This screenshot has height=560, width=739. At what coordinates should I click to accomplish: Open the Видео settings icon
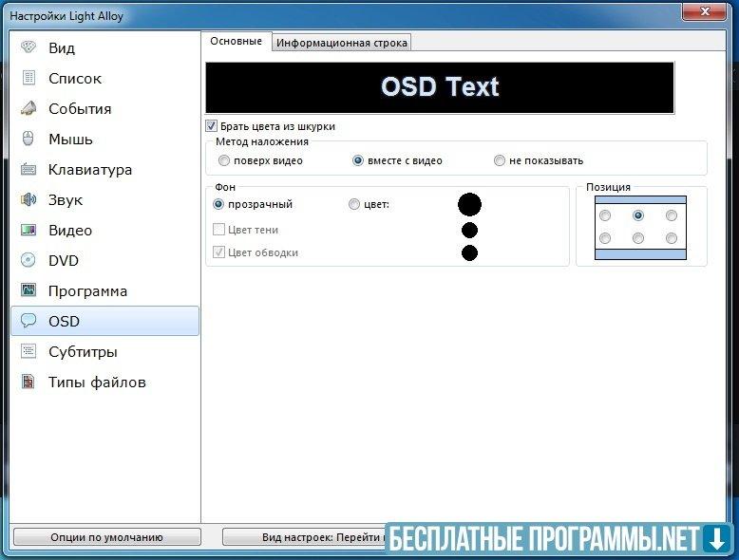(28, 231)
